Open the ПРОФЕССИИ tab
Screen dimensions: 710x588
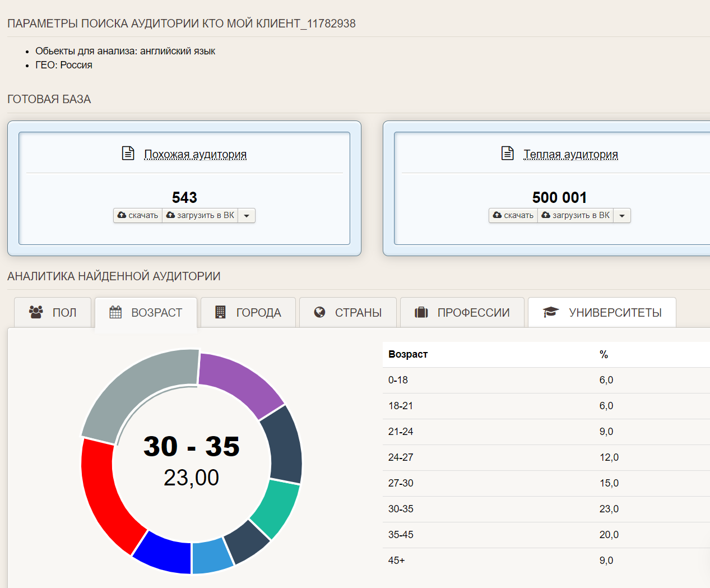tap(462, 312)
